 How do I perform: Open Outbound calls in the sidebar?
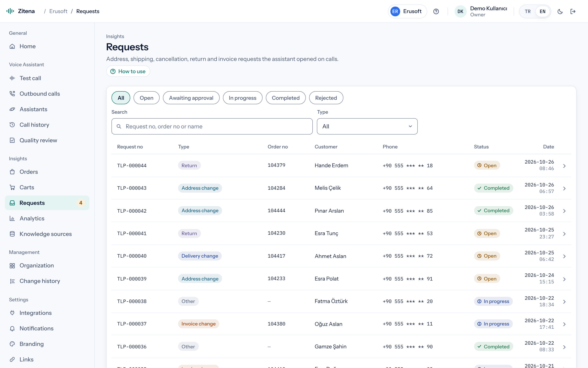pyautogui.click(x=47, y=94)
